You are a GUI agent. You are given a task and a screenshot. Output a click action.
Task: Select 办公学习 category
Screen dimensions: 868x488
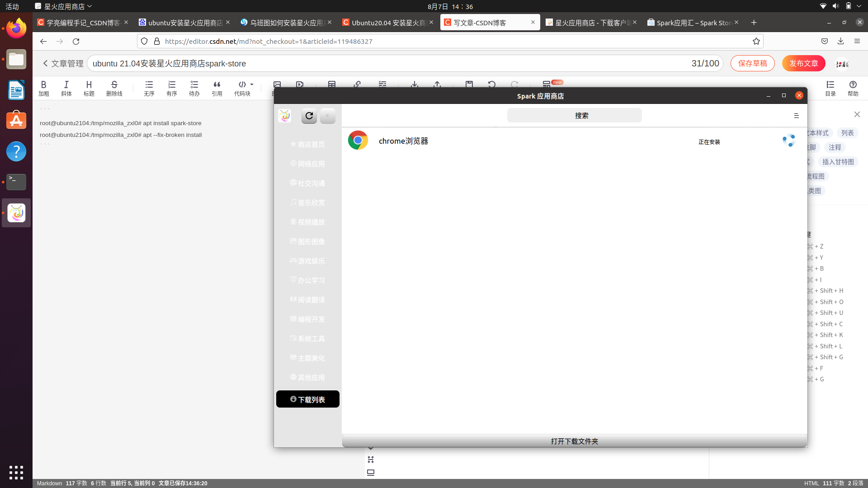pyautogui.click(x=307, y=281)
